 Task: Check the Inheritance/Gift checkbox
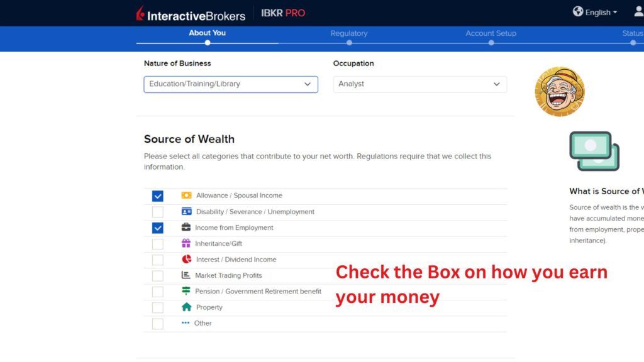(158, 243)
